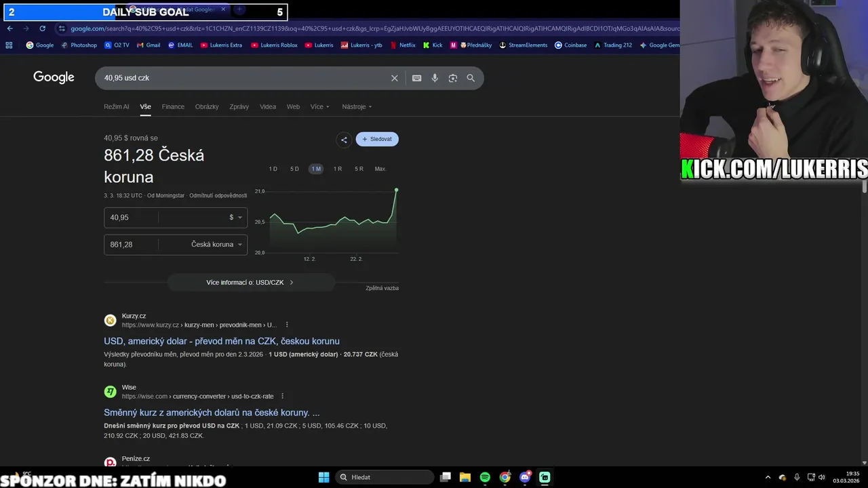Select 5 R chart range
Viewport: 868px width, 488px height.
coord(359,169)
